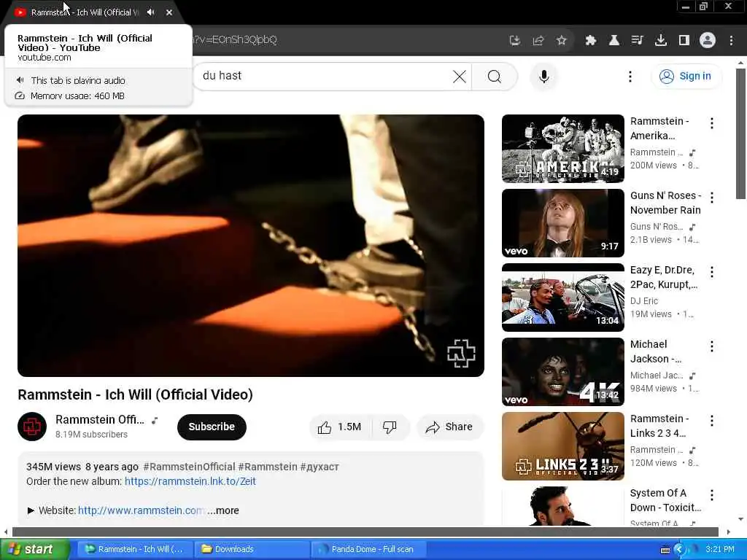Click the page vertical scrollbar thumb
The image size is (747, 560).
point(740,133)
